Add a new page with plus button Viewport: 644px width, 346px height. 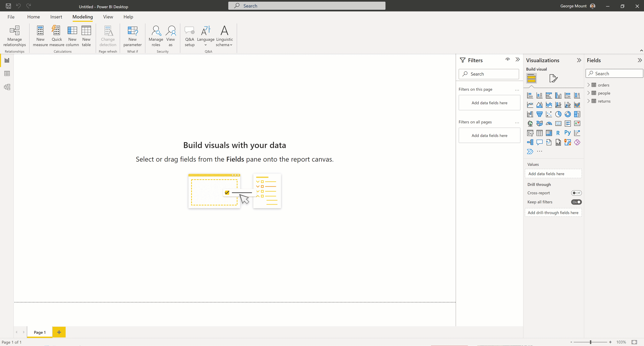59,332
